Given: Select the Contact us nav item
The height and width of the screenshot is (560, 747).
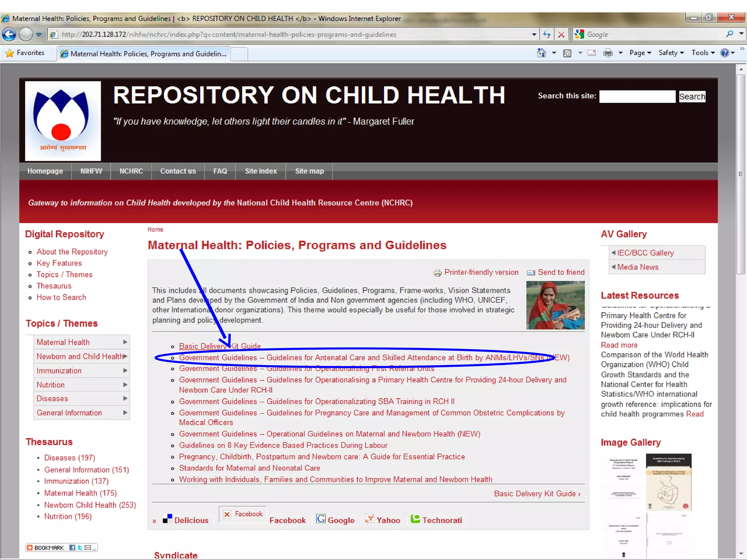Looking at the screenshot, I should pyautogui.click(x=178, y=171).
